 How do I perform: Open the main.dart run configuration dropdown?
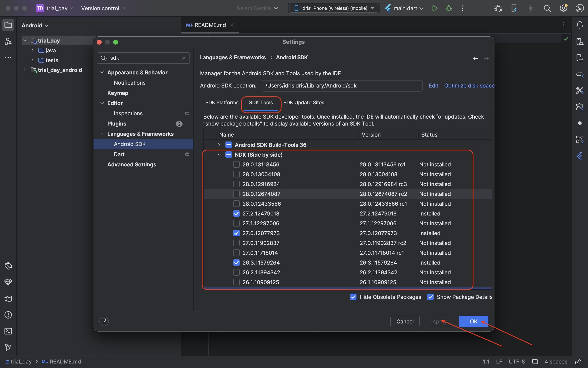[x=404, y=8]
